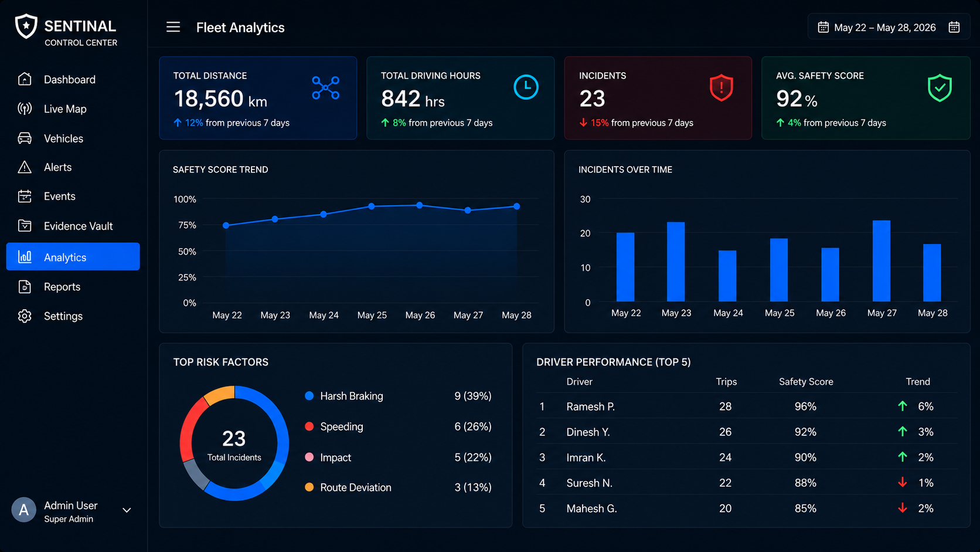Click the Route Deviation orange legend dot
The image size is (980, 552).
tap(309, 487)
